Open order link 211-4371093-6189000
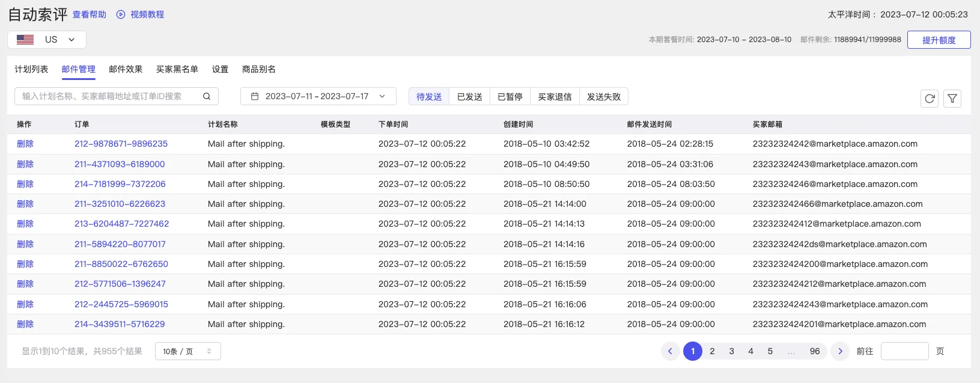The height and width of the screenshot is (383, 980). tap(120, 164)
